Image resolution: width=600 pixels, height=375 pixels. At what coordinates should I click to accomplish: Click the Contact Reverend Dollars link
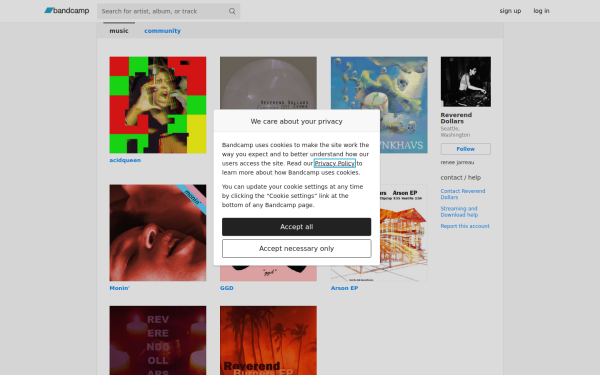point(463,194)
